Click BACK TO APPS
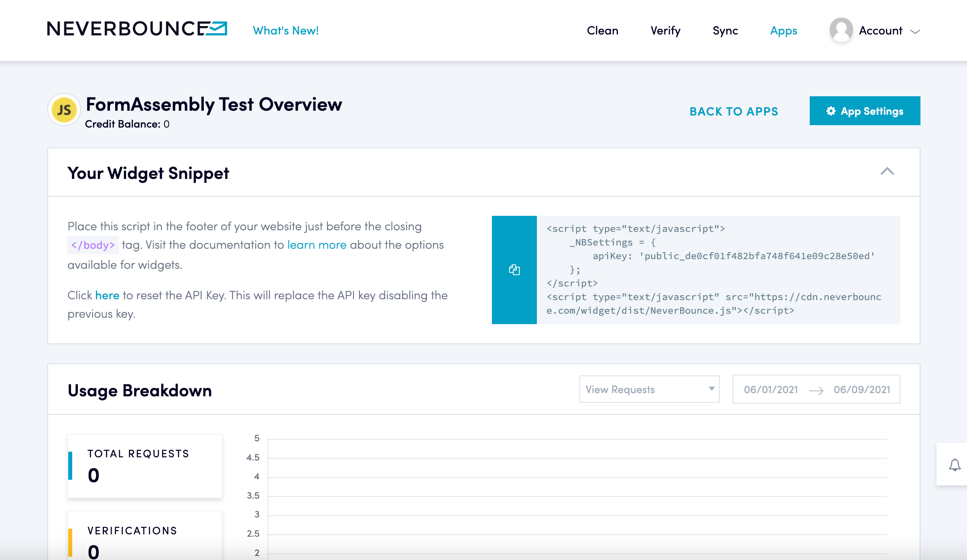The height and width of the screenshot is (560, 967). [x=734, y=111]
